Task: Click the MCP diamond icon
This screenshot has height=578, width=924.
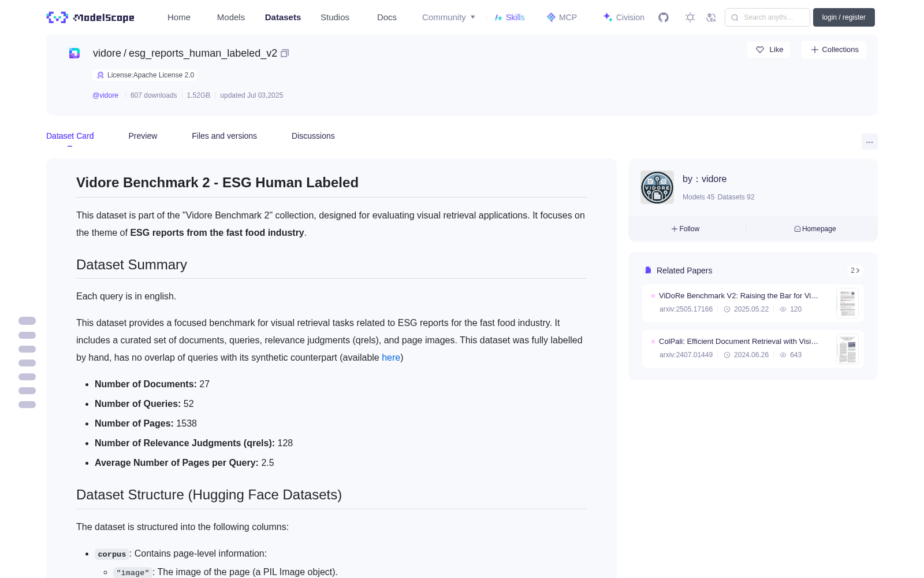Action: [551, 17]
